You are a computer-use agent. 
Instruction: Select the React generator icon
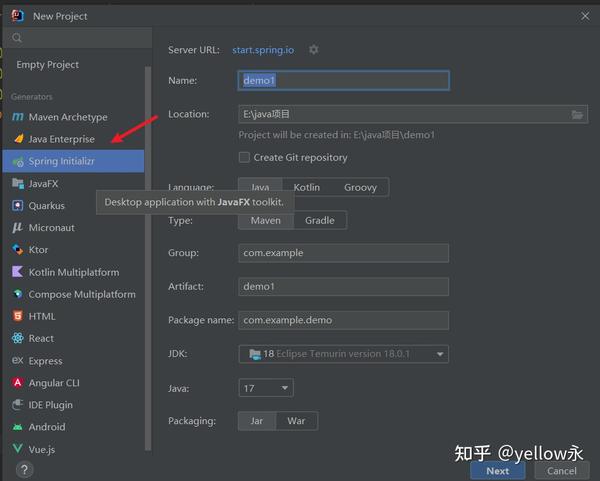coord(18,338)
